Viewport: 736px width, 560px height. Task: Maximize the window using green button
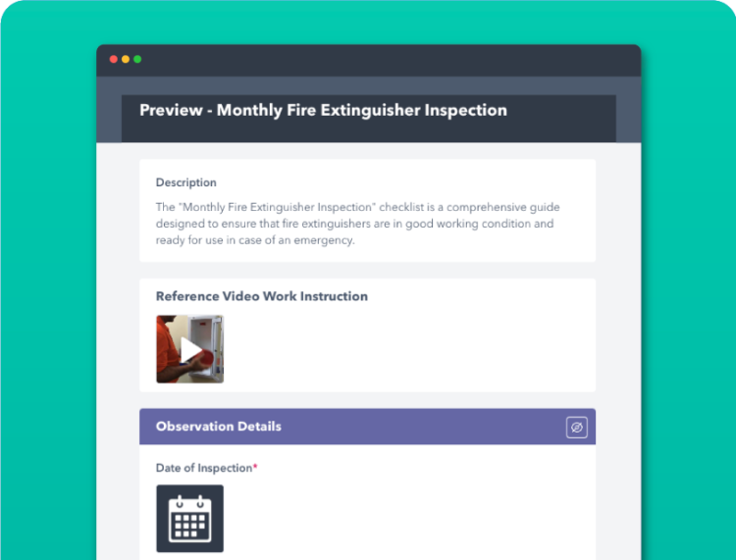tap(137, 59)
